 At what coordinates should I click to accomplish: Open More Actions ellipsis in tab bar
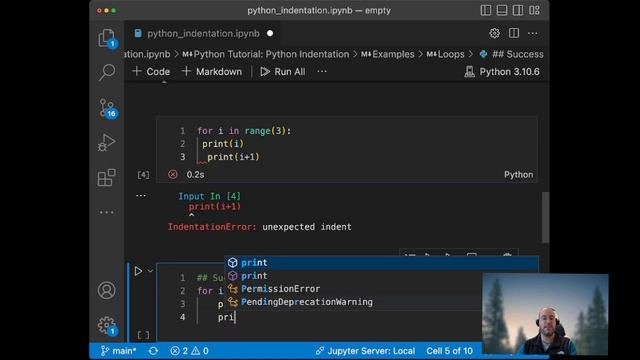coord(533,33)
